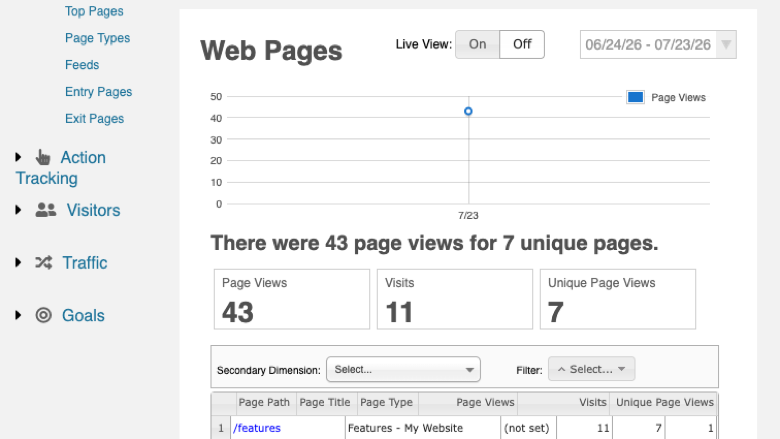This screenshot has width=780, height=439.
Task: Expand the Goals section arrow
Action: pos(18,315)
